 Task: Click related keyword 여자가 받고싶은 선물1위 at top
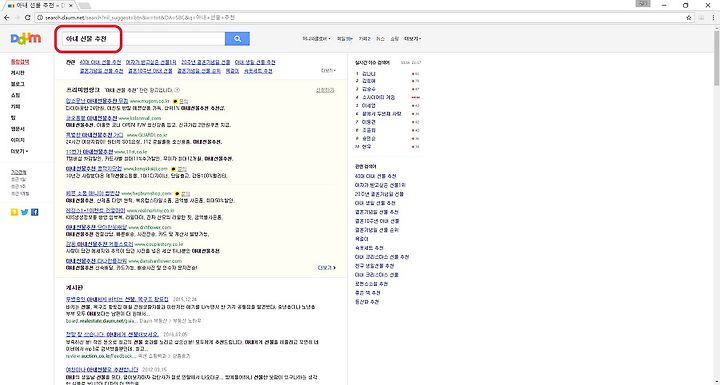[x=151, y=62]
